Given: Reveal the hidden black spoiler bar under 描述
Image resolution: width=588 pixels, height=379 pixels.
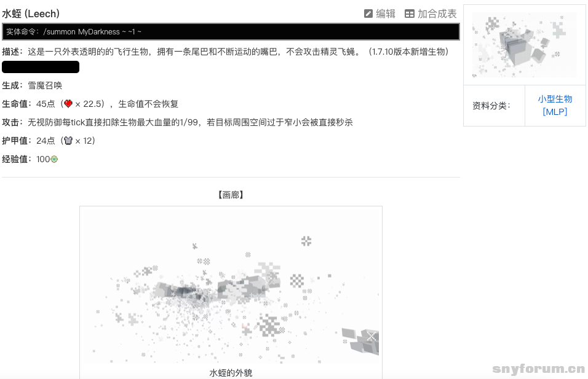Looking at the screenshot, I should [x=40, y=66].
